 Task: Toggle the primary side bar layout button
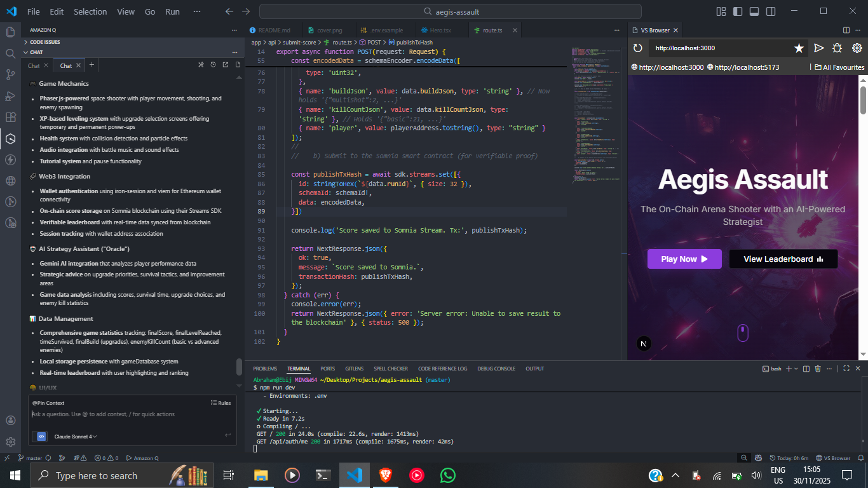(738, 11)
